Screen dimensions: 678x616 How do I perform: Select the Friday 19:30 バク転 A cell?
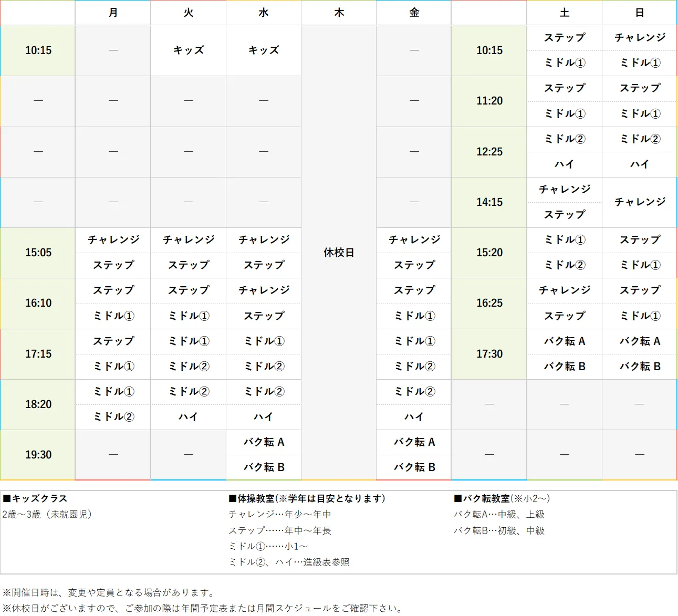pos(413,442)
